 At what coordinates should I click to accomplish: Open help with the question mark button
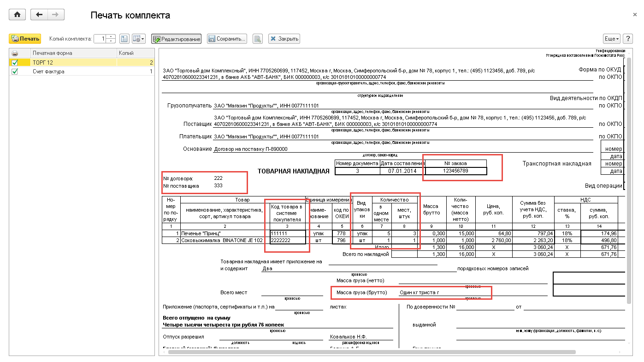(628, 39)
